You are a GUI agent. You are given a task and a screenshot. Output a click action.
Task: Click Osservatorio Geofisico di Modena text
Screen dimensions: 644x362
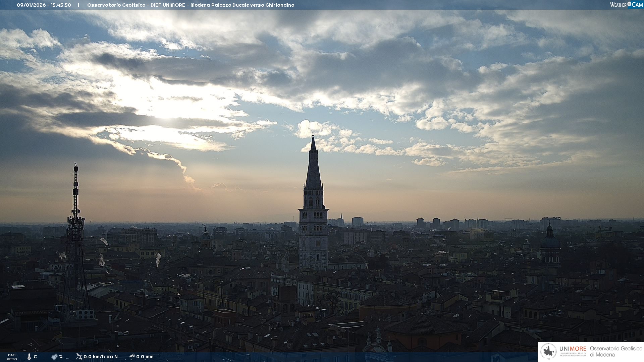(616, 352)
